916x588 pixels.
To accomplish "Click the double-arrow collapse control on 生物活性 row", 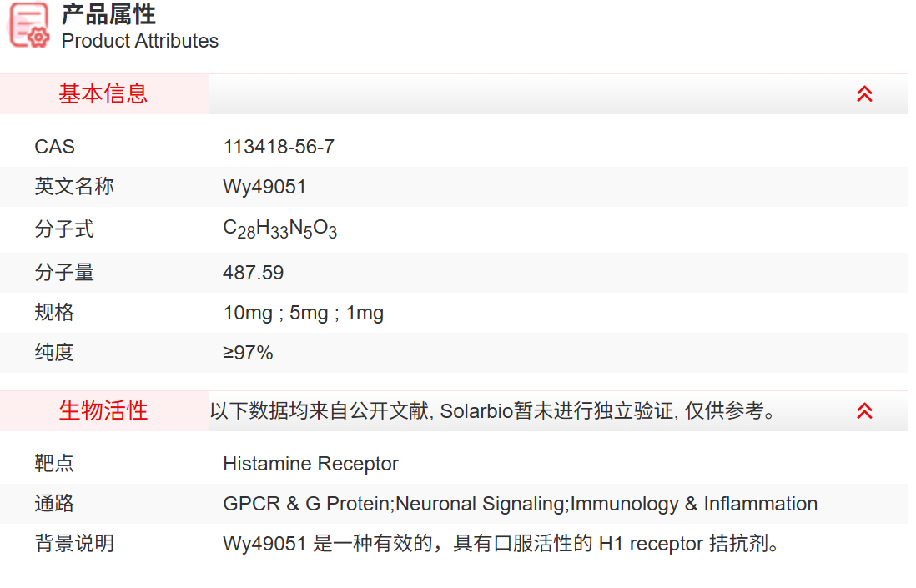I will pos(865,410).
